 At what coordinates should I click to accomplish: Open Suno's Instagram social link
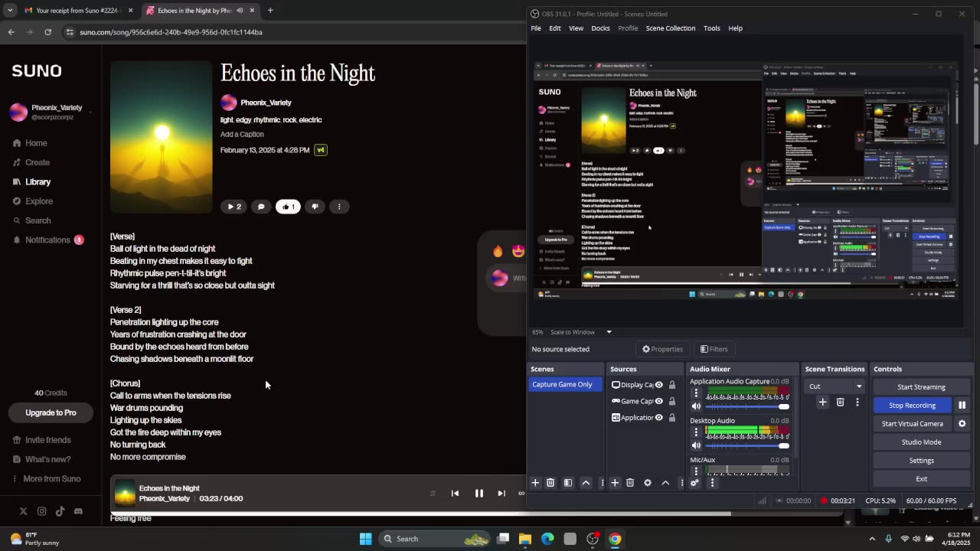tap(41, 511)
